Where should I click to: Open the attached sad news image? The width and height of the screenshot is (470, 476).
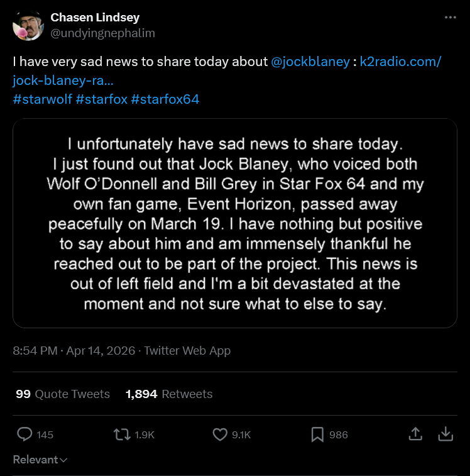[x=234, y=223]
